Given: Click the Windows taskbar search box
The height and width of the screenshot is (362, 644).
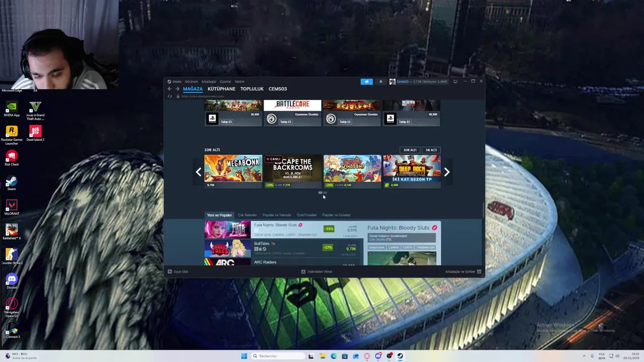Looking at the screenshot, I should point(278,356).
